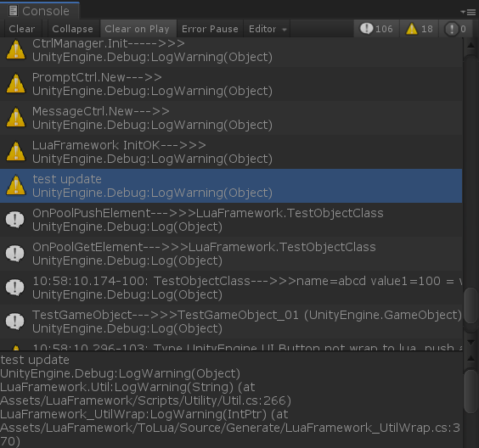Image resolution: width=479 pixels, height=448 pixels.
Task: Click 'LuaFramework_UtilWrap:LogWarning(IntPtr)' stack trace line
Action: 133,414
